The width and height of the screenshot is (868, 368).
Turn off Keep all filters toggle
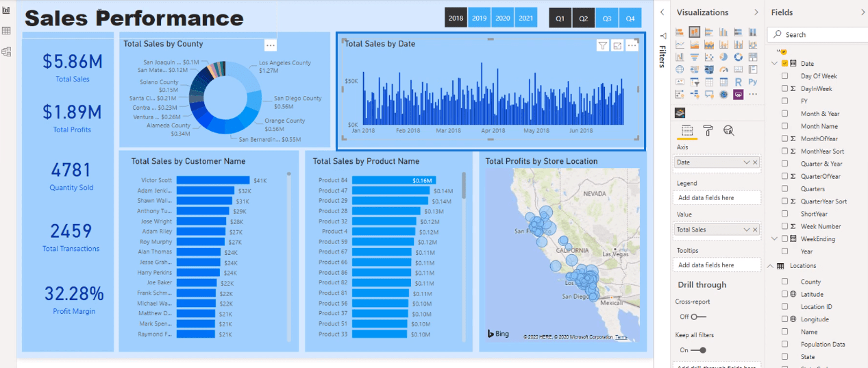click(x=698, y=350)
